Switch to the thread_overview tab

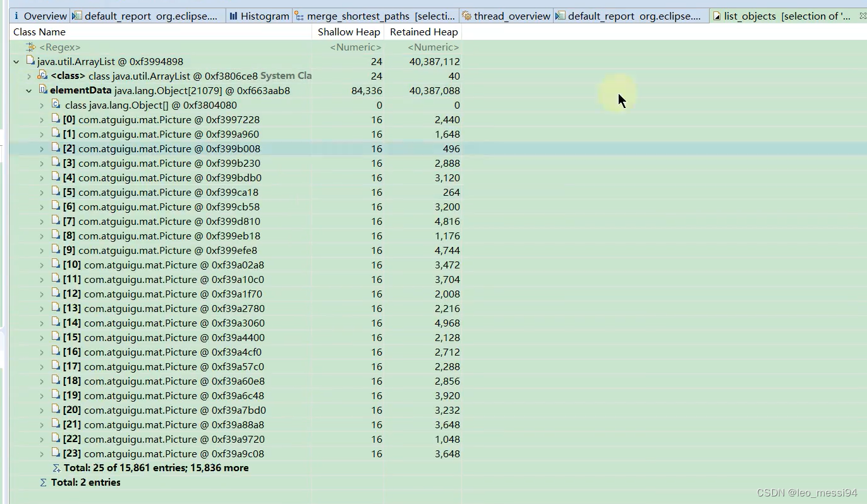(506, 16)
